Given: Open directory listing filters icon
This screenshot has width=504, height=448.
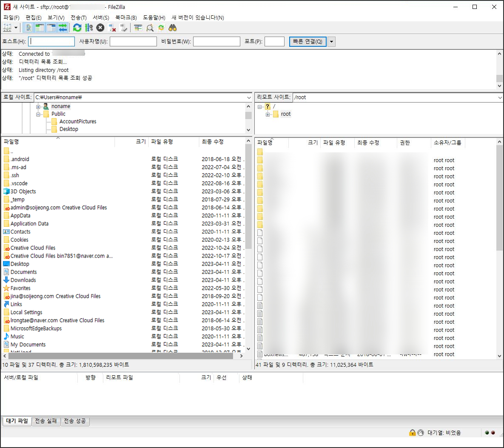Looking at the screenshot, I should point(138,28).
